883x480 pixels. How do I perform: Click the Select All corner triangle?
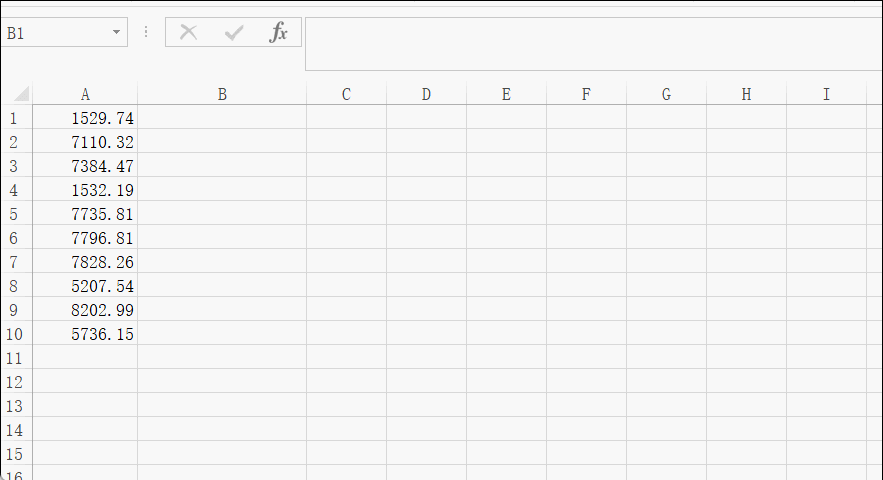[21, 94]
